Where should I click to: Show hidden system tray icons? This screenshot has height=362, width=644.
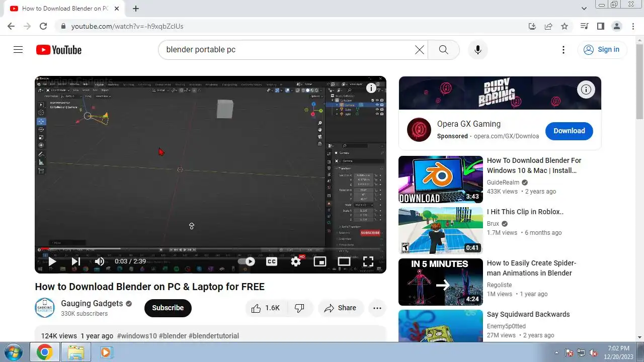click(x=556, y=352)
